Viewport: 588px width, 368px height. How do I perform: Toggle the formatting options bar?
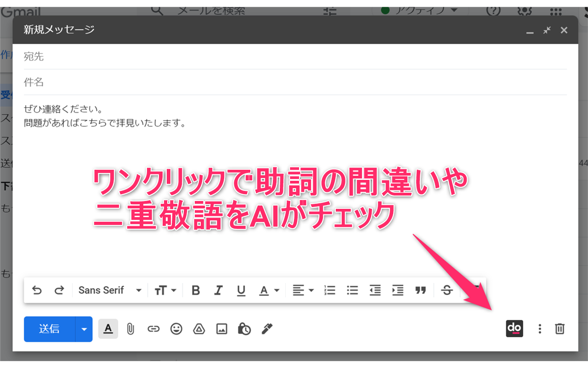(108, 329)
